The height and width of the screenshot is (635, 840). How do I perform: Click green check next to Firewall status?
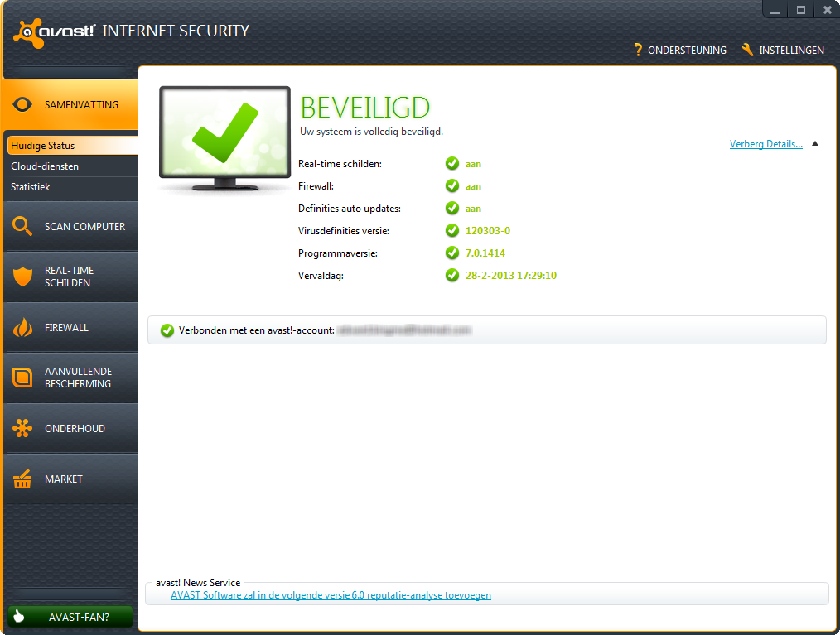click(x=452, y=185)
